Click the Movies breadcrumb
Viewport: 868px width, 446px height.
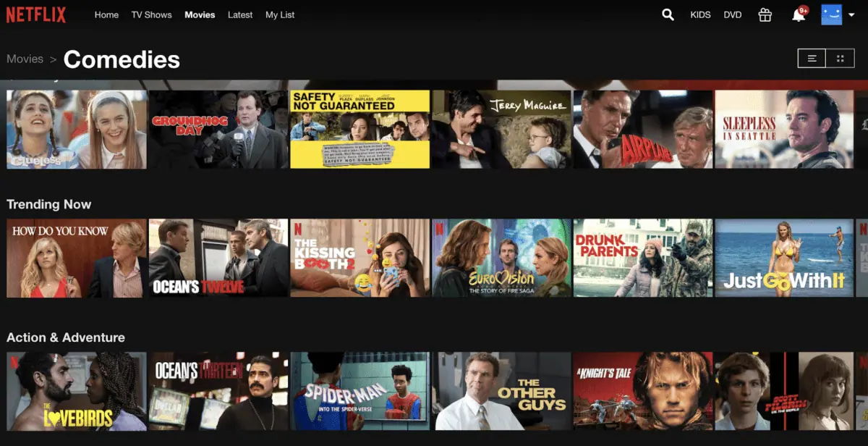[x=25, y=59]
